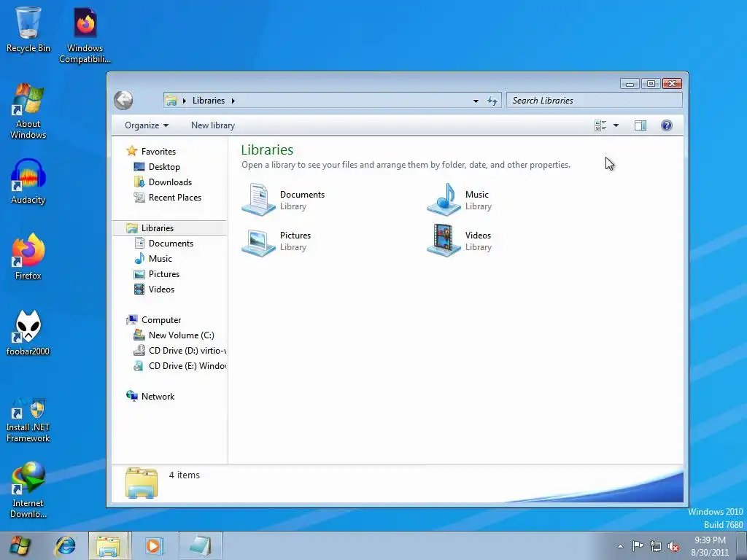
Task: Select Favorites in navigation pane
Action: (158, 152)
